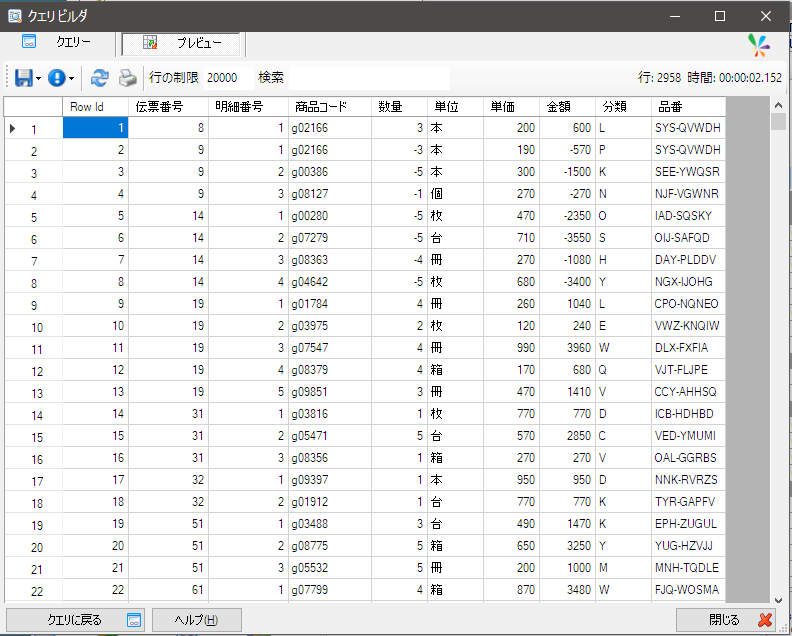Click the 閉じる button
Screen dimensions: 792x636
(x=727, y=619)
